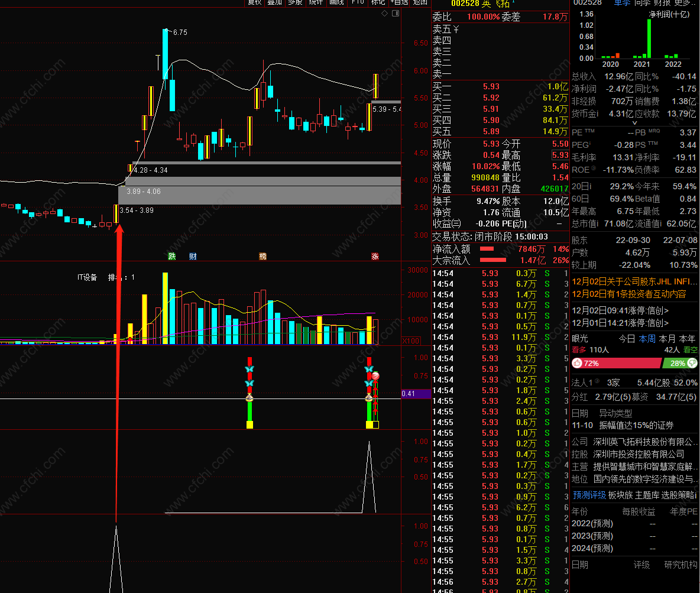Click the 2022(预测) forecast row
This screenshot has width=700, height=593.
(634, 523)
